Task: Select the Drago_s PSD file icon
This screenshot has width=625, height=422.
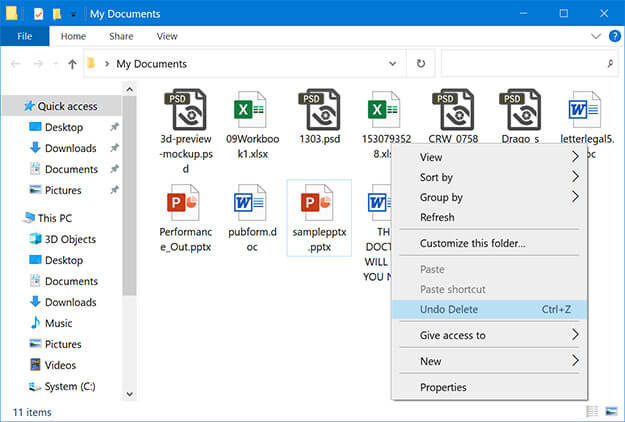Action: pyautogui.click(x=520, y=110)
